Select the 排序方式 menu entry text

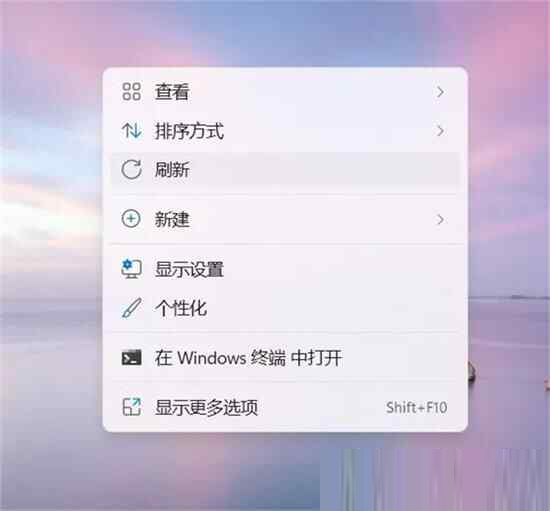pyautogui.click(x=189, y=131)
